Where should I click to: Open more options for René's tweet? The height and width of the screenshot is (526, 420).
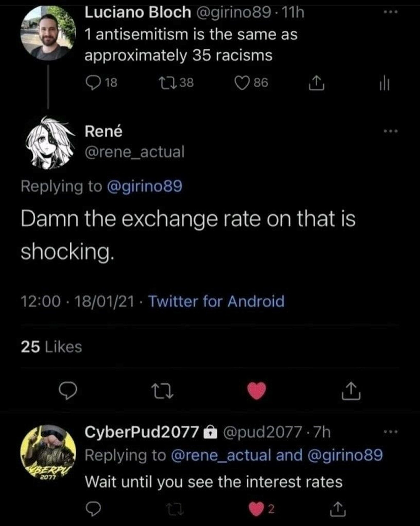pyautogui.click(x=391, y=131)
